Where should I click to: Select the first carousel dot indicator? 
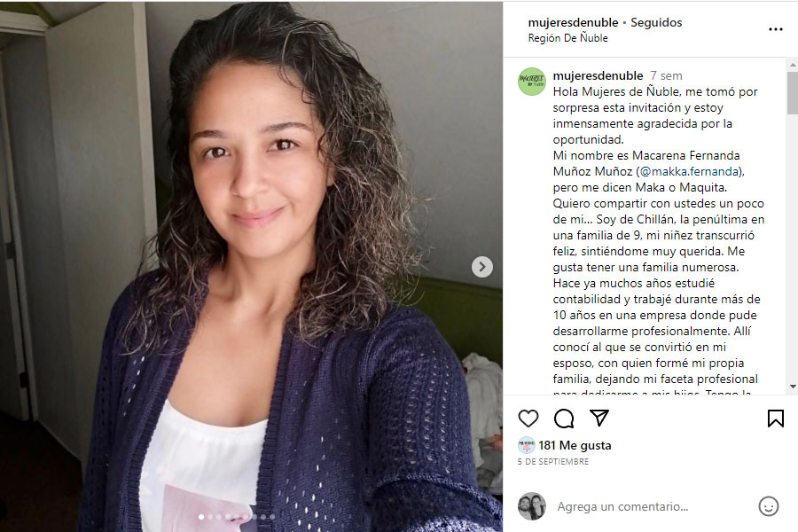(201, 517)
